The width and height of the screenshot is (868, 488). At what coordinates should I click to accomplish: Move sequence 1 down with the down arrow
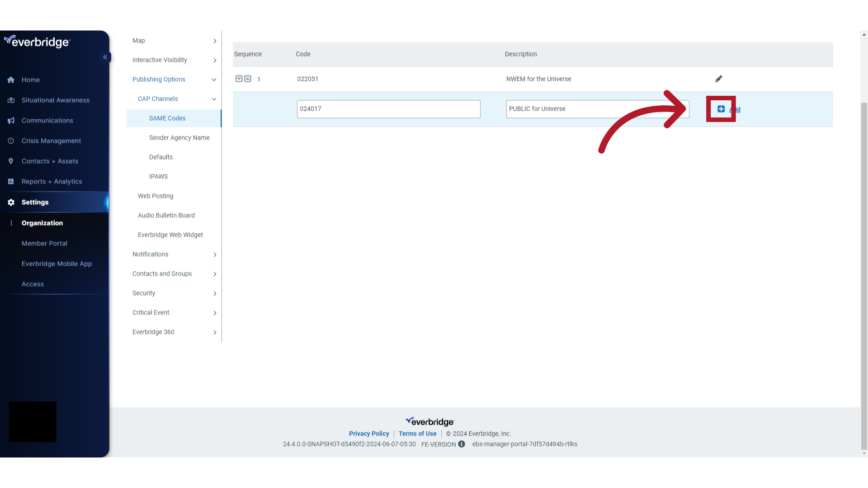[239, 79]
